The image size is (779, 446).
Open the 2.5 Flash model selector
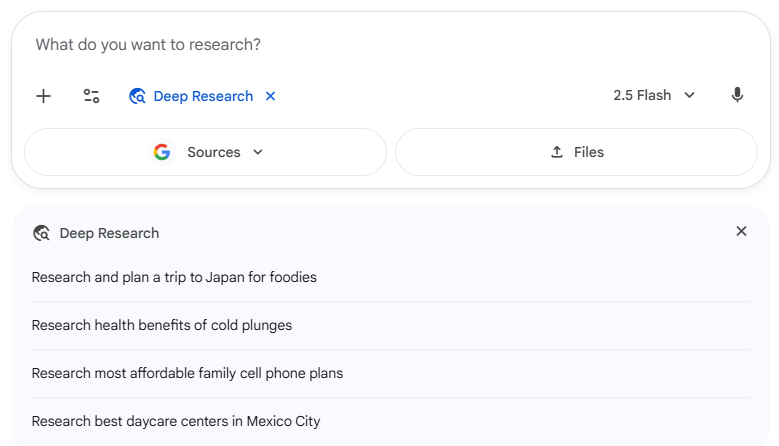[642, 95]
